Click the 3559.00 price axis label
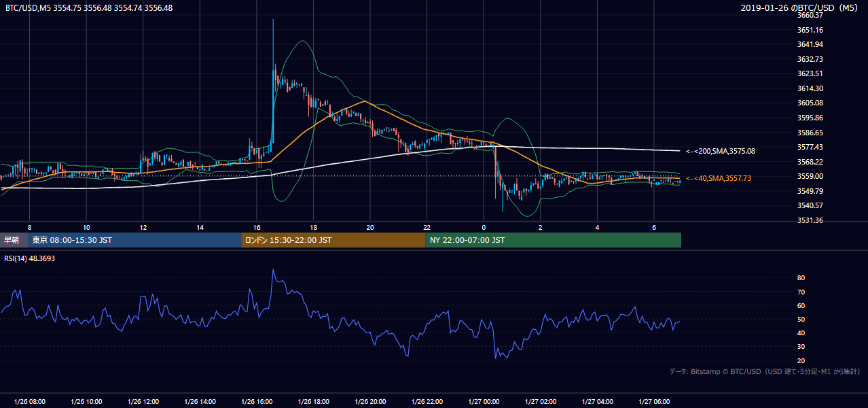The width and height of the screenshot is (868, 408). [810, 176]
